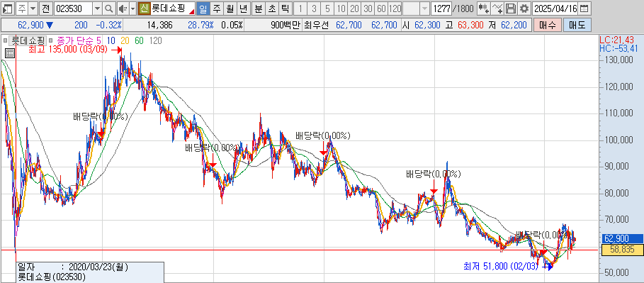Select the 년 yearly period
The height and width of the screenshot is (283, 644).
pos(243,8)
